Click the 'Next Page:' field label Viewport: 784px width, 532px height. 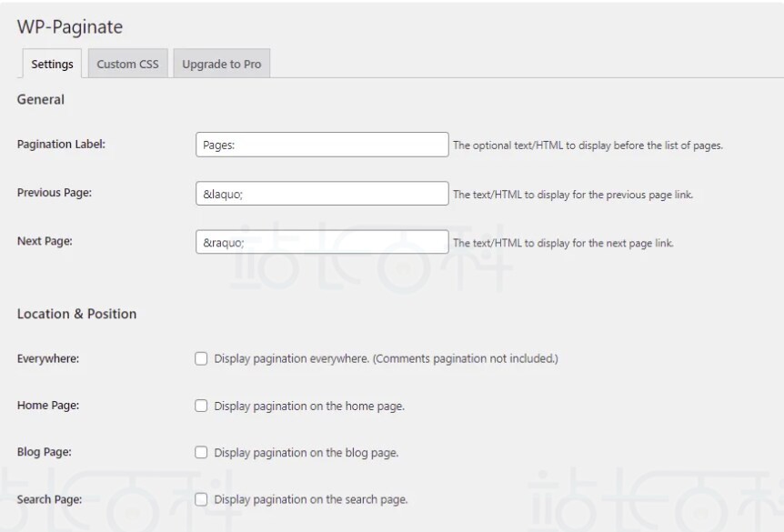click(x=45, y=241)
